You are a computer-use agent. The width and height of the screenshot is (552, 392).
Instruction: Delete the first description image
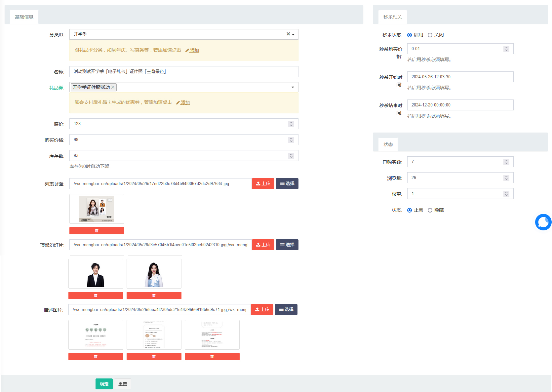click(96, 357)
